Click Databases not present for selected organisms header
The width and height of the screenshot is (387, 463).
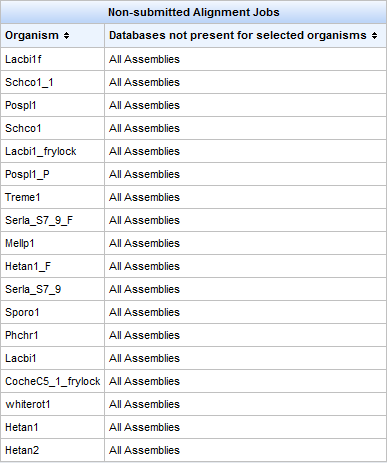[x=238, y=35]
